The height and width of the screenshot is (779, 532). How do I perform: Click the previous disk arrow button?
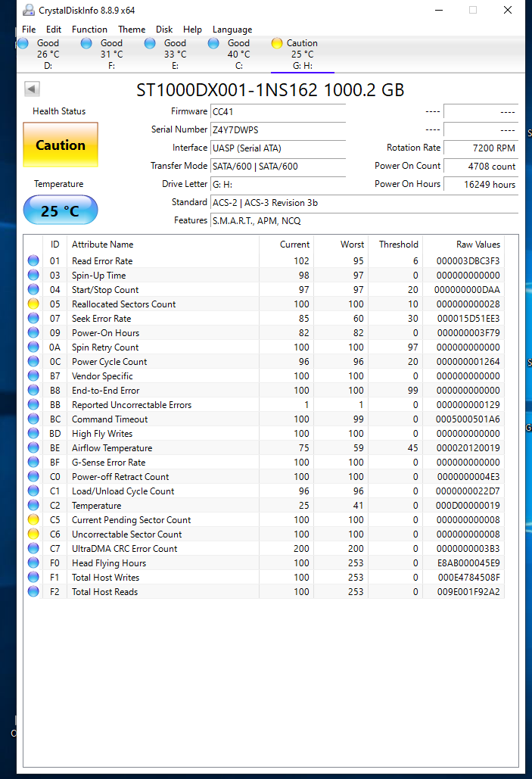point(32,89)
